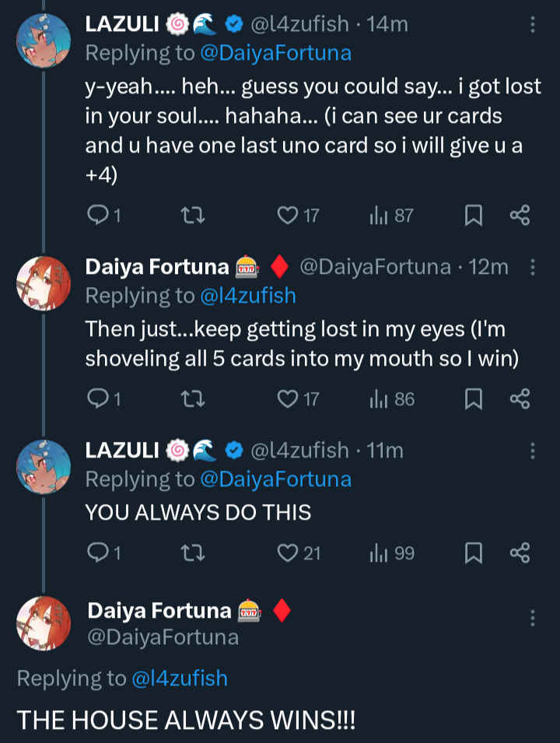Reply to 'YOU ALWAYS DO THIS' tweet
This screenshot has height=743, width=560.
coord(97,553)
